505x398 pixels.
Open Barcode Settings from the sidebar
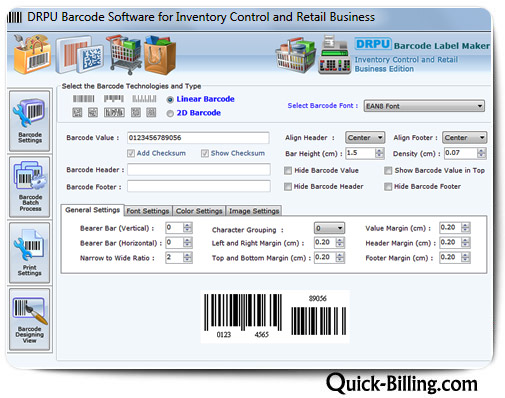point(30,121)
